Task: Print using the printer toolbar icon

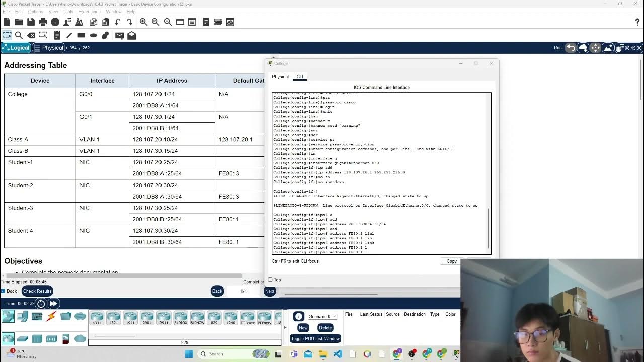Action: tap(43, 22)
